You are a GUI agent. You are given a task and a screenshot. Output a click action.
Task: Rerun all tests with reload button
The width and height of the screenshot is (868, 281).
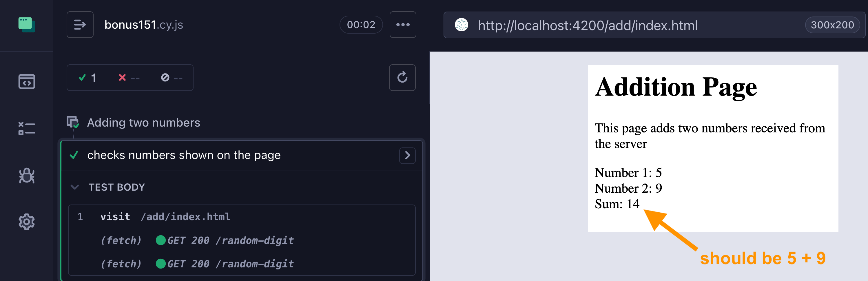tap(402, 78)
